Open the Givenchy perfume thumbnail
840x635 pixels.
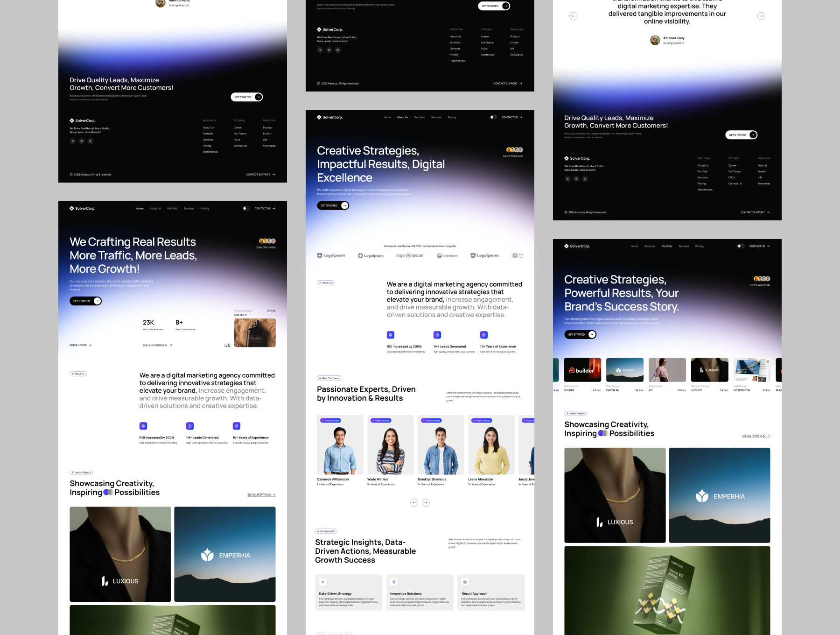tap(255, 333)
